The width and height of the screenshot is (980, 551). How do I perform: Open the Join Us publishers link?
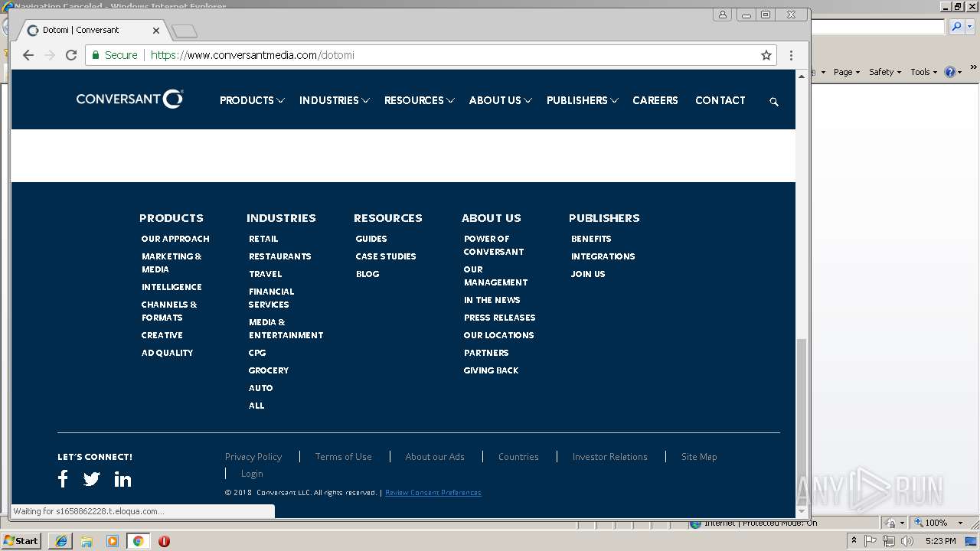coord(588,274)
